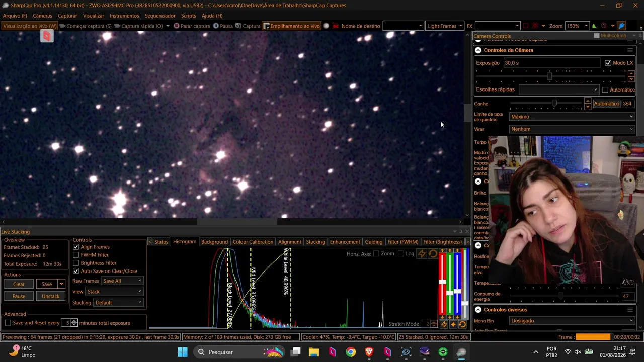Open the Controles da Câmera section menu icon
The image size is (644, 362).
(x=630, y=50)
